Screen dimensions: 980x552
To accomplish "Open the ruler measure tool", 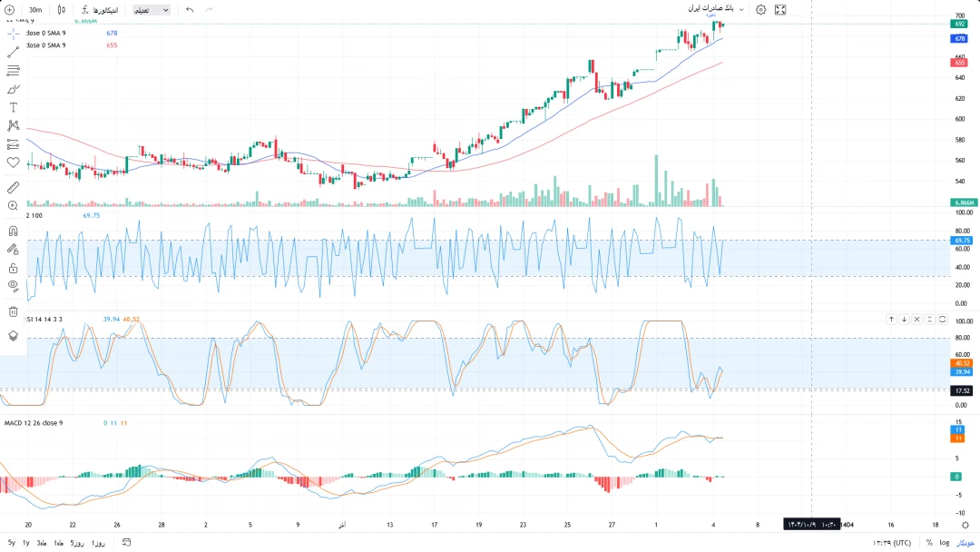I will click(13, 187).
